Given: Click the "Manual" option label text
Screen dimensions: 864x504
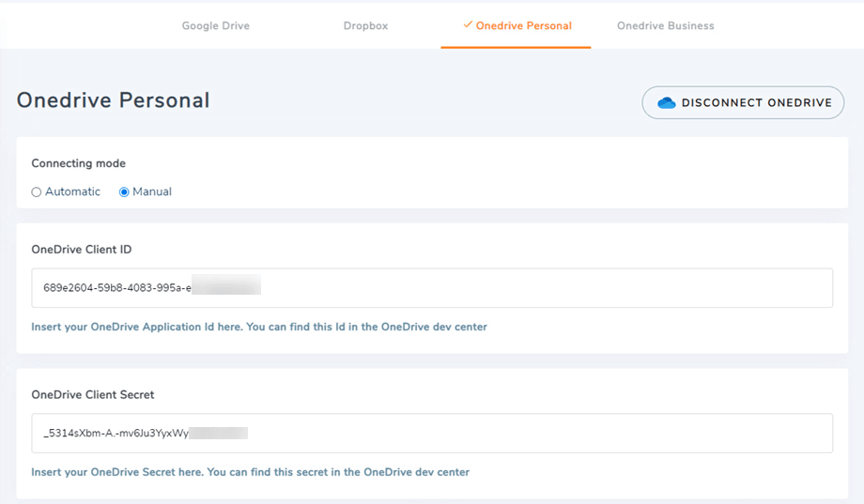Looking at the screenshot, I should click(152, 192).
